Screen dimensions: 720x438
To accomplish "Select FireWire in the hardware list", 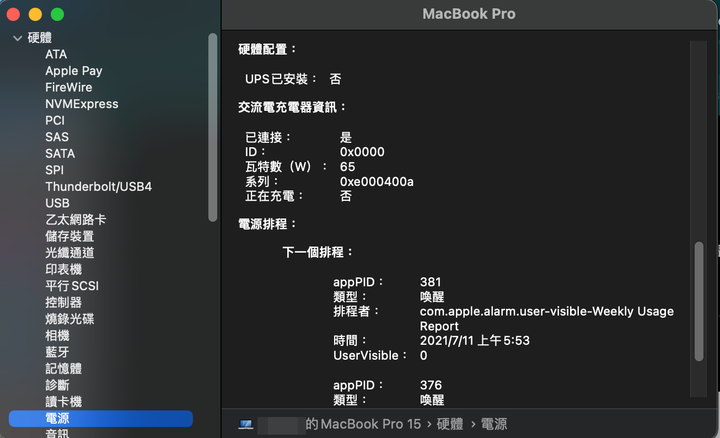I will [x=68, y=88].
